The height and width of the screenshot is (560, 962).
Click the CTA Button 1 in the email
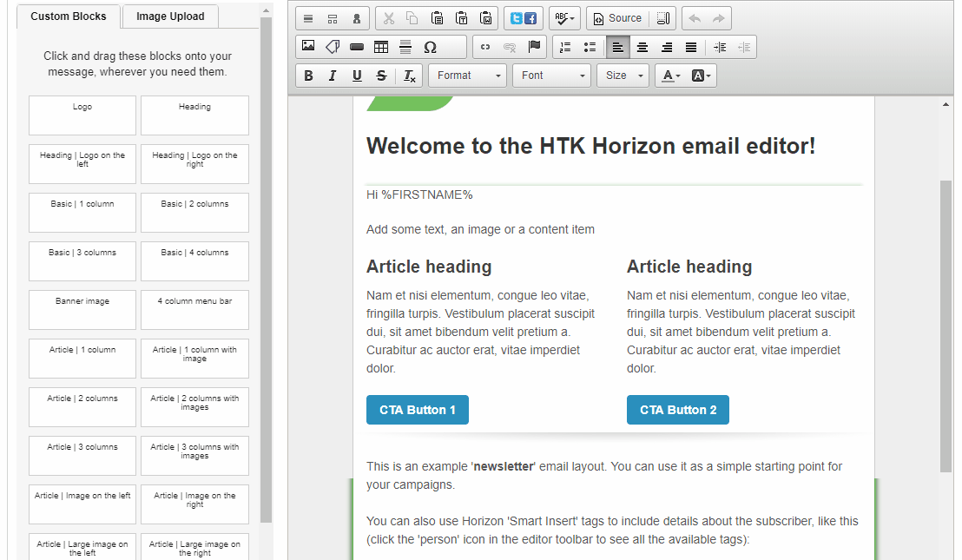pyautogui.click(x=418, y=409)
